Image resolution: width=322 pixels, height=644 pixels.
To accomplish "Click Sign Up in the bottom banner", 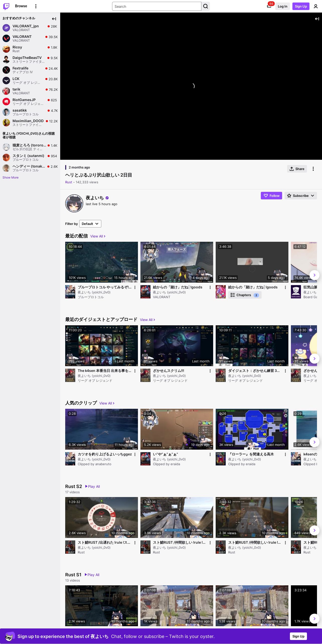I will pos(298,636).
